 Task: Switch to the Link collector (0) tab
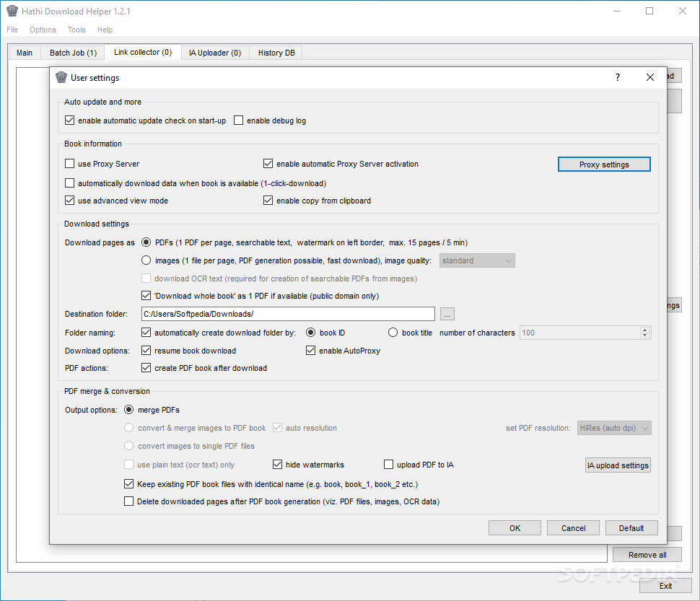[x=143, y=52]
